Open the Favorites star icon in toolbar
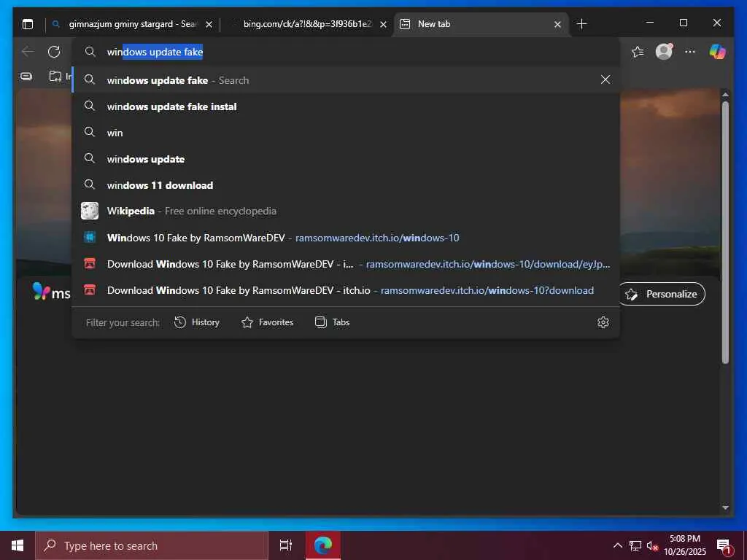Screen dimensions: 747x560 pos(638,52)
